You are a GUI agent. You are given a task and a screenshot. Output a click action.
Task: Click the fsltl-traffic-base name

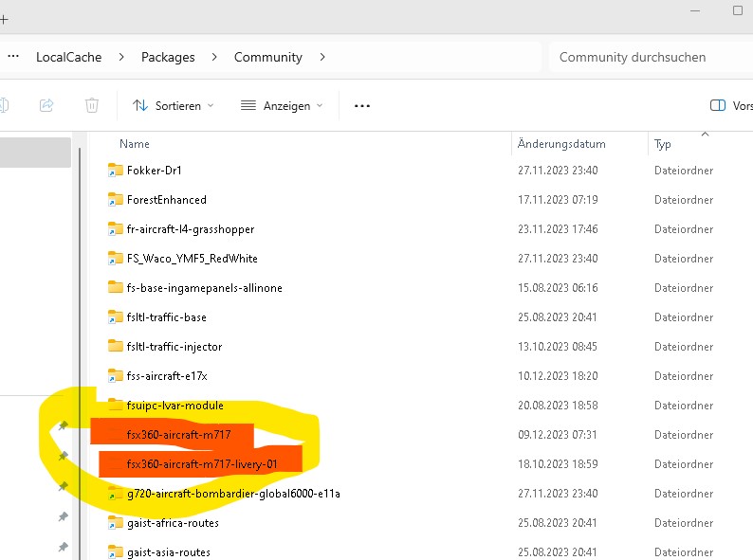[x=167, y=317]
